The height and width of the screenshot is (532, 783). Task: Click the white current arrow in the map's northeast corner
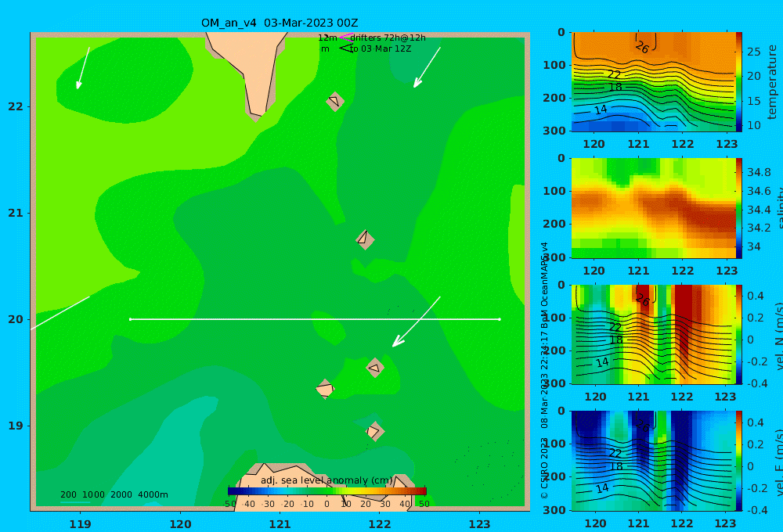pyautogui.click(x=427, y=67)
